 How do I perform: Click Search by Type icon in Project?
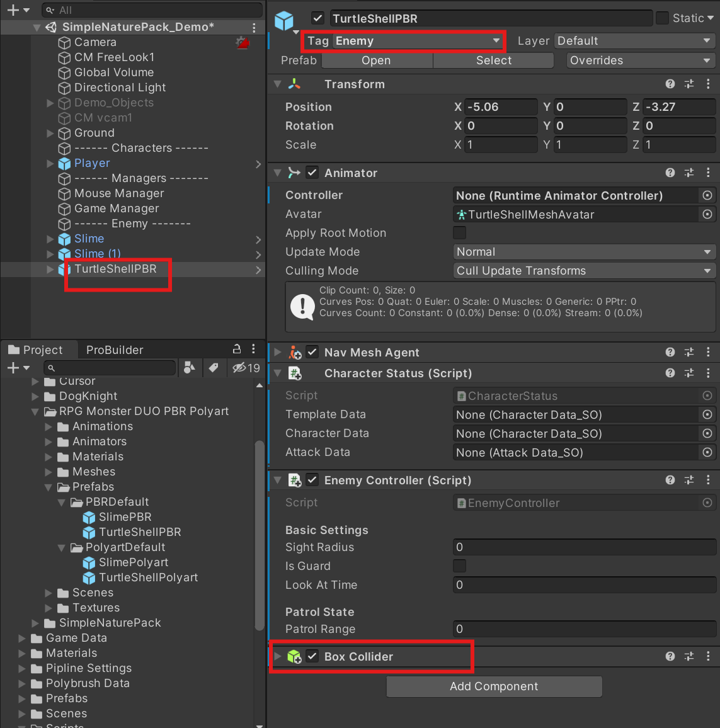(189, 368)
